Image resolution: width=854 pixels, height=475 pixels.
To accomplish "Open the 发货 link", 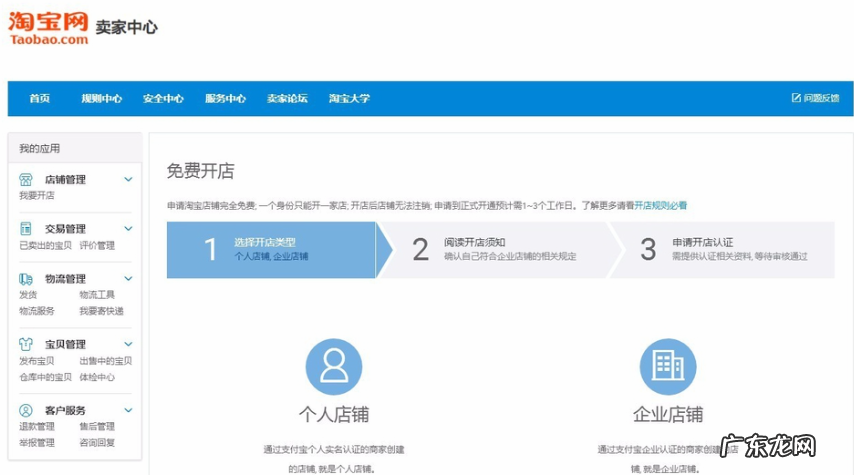I will (x=28, y=295).
